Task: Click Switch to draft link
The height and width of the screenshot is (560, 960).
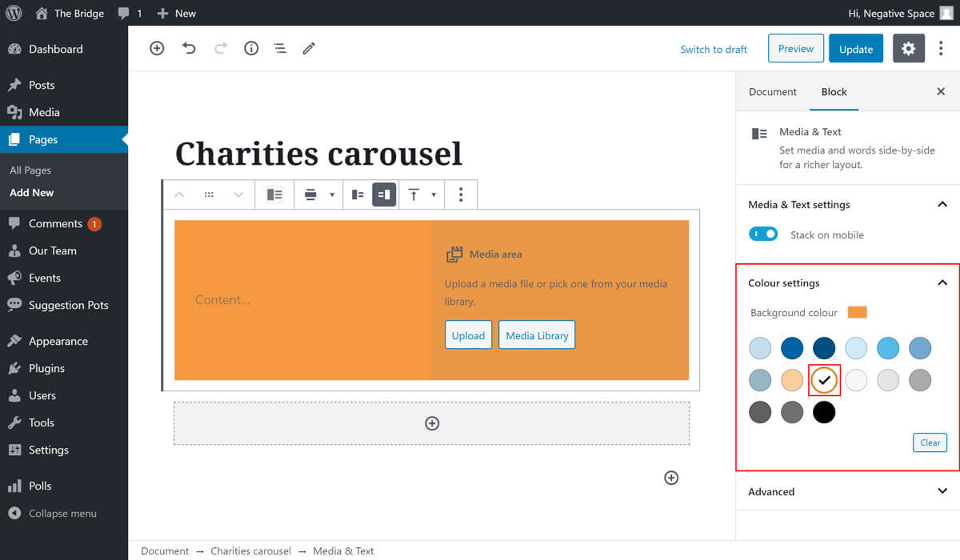Action: 714,50
